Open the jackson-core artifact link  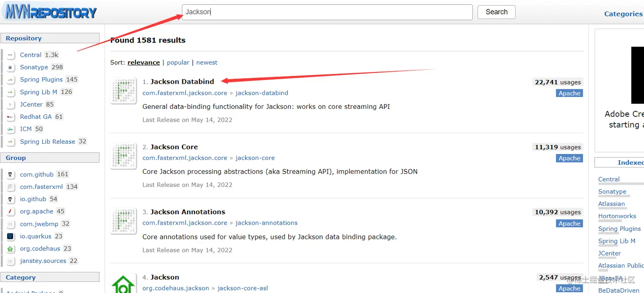pos(255,158)
